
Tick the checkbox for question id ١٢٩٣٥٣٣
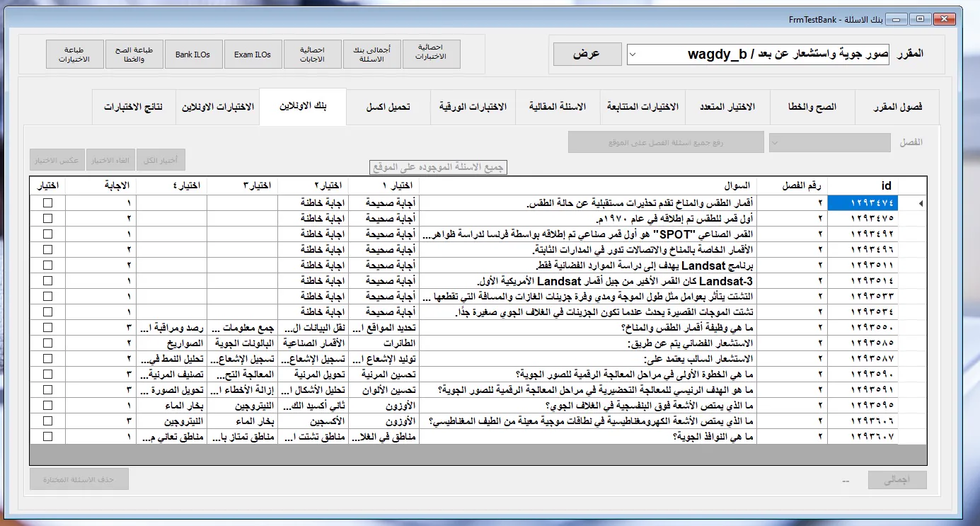(47, 297)
